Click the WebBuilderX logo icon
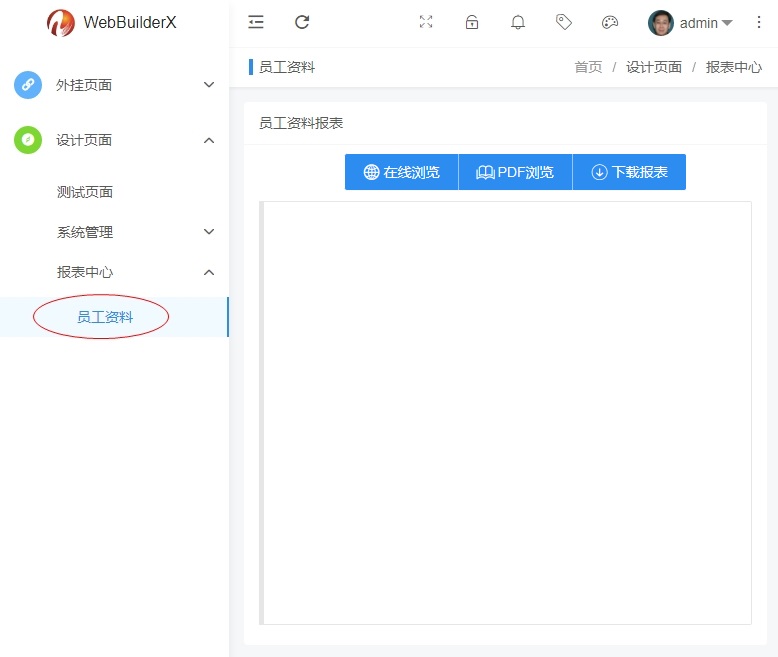Viewport: 778px width, 657px height. [x=61, y=23]
